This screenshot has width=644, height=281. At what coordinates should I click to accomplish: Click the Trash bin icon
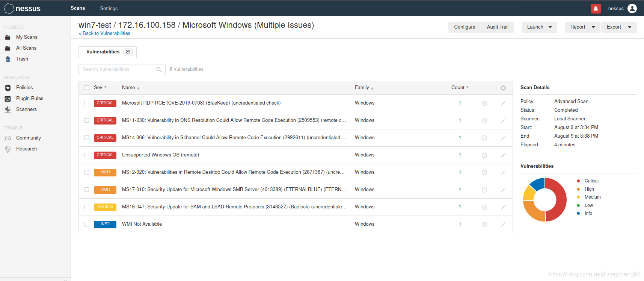point(8,59)
